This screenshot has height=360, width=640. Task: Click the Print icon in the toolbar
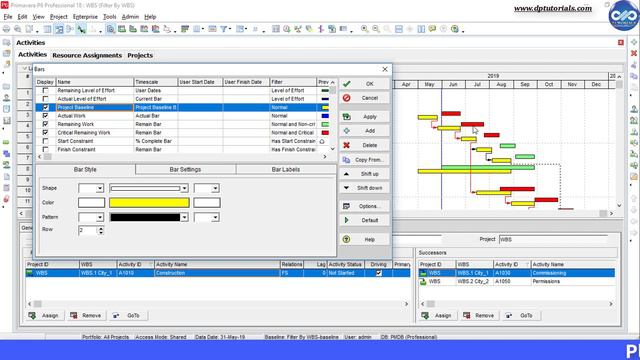click(6, 29)
